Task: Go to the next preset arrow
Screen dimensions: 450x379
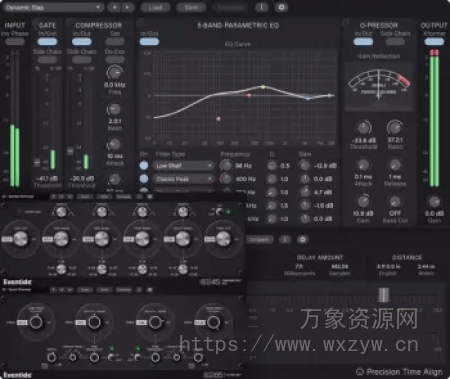Action: [x=128, y=7]
